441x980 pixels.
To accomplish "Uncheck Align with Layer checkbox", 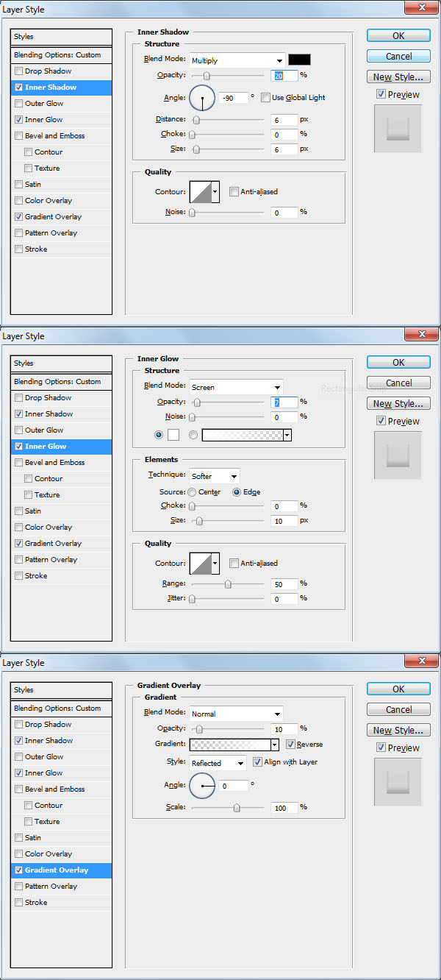I will tap(257, 762).
